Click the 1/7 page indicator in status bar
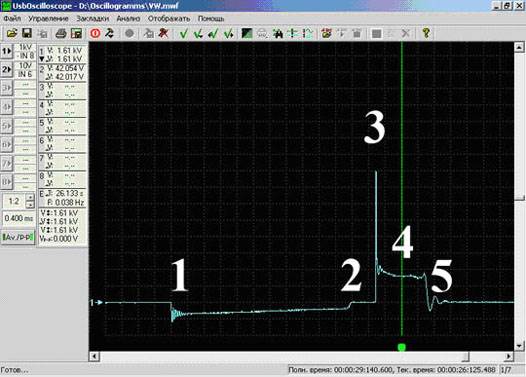 506,370
